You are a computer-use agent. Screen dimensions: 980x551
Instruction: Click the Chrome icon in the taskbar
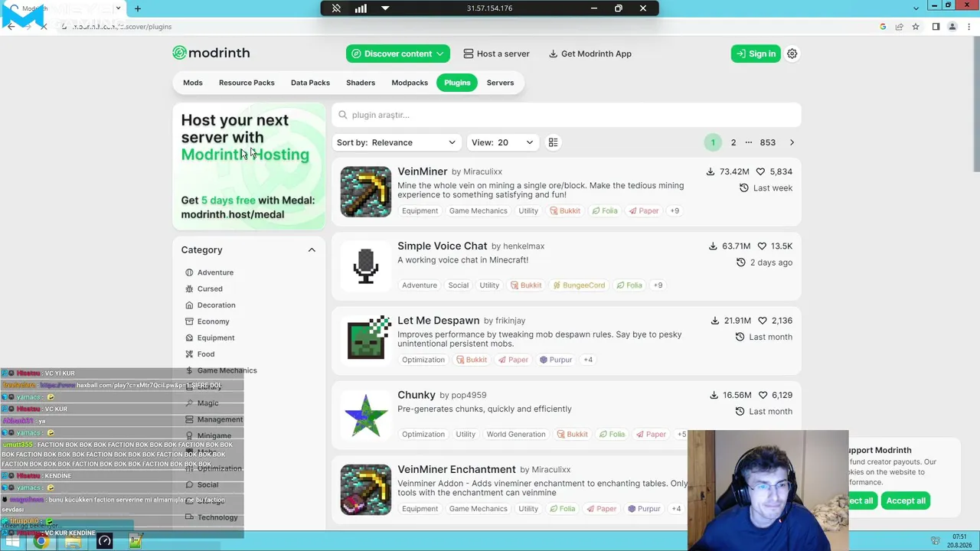point(41,542)
